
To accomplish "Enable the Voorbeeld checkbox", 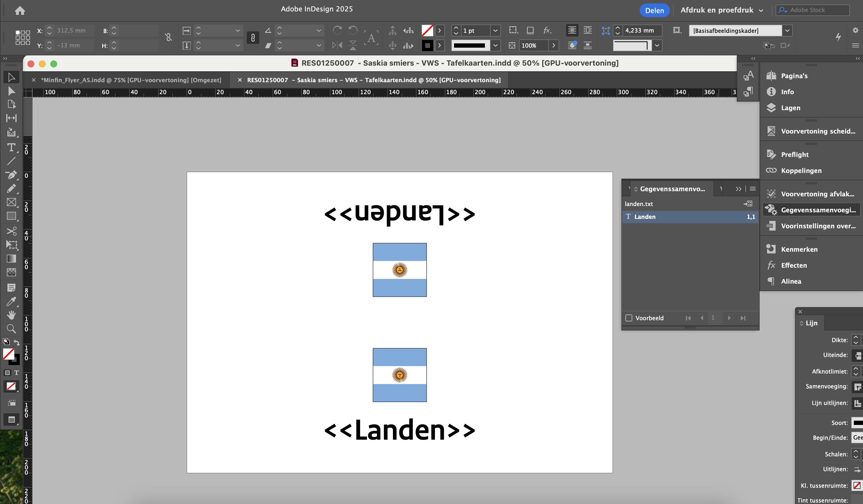I will [629, 318].
